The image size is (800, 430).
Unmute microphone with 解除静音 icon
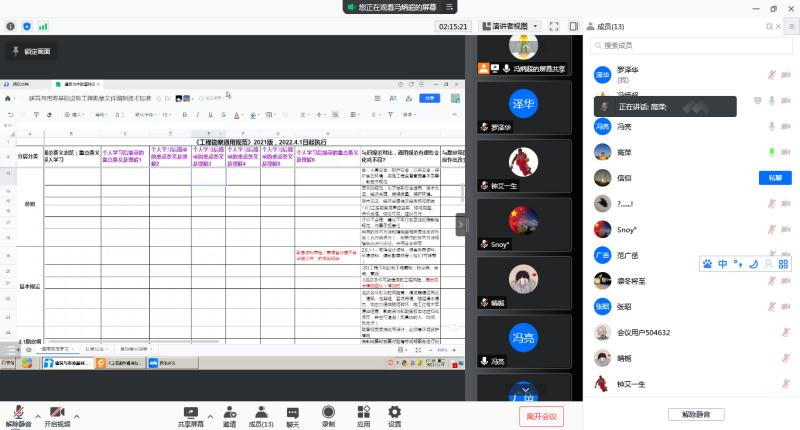pos(18,414)
